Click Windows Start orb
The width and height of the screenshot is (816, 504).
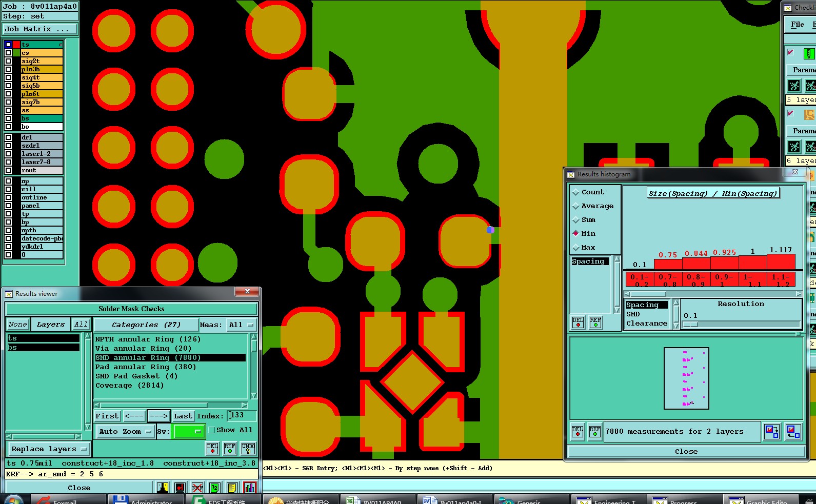[x=13, y=500]
